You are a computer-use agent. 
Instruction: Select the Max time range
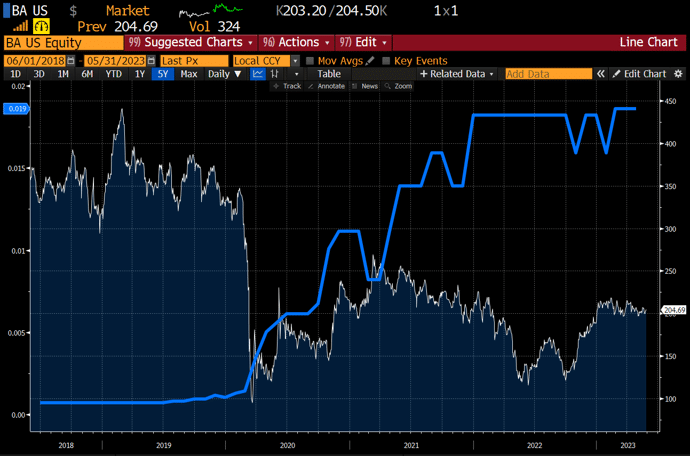click(189, 74)
